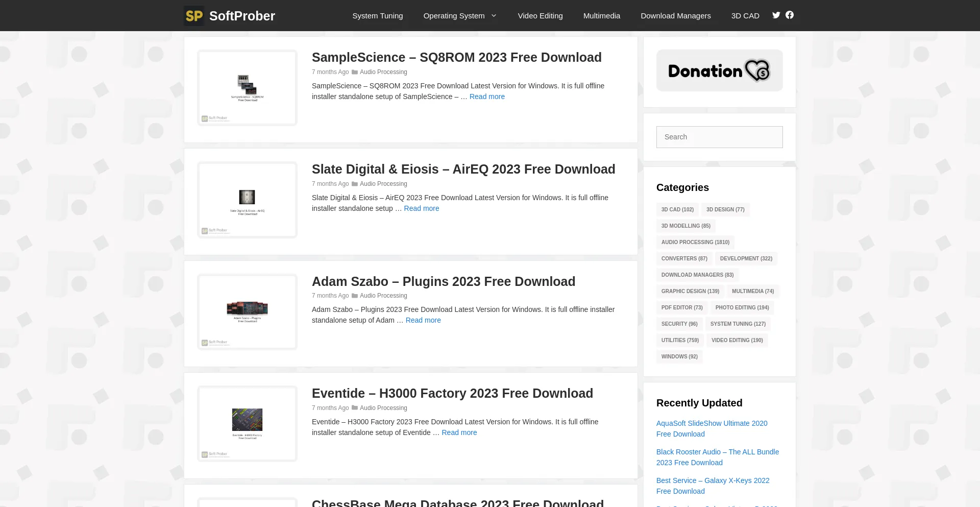Select the UTILITIES (759) category tag

coord(680,340)
